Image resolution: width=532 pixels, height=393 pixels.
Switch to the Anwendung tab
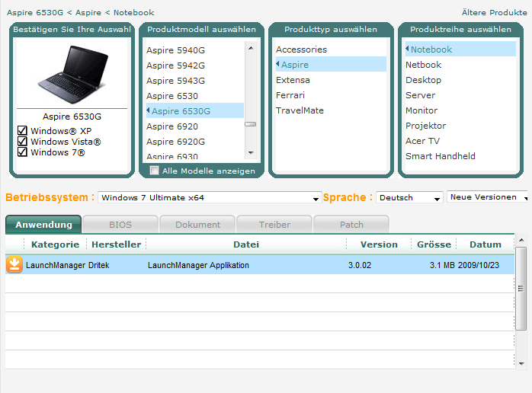pos(43,225)
